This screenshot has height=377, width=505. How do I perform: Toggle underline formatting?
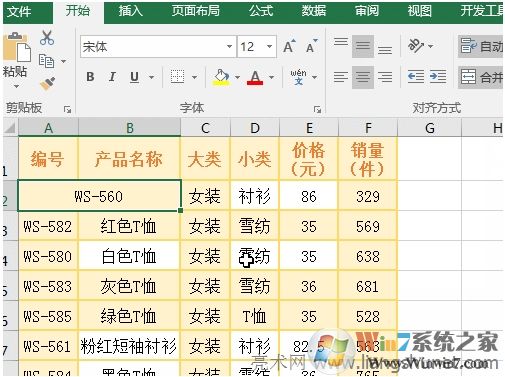point(134,77)
